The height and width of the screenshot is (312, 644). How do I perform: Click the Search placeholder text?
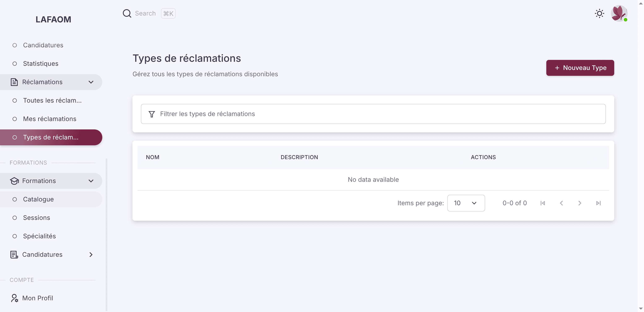tap(145, 13)
